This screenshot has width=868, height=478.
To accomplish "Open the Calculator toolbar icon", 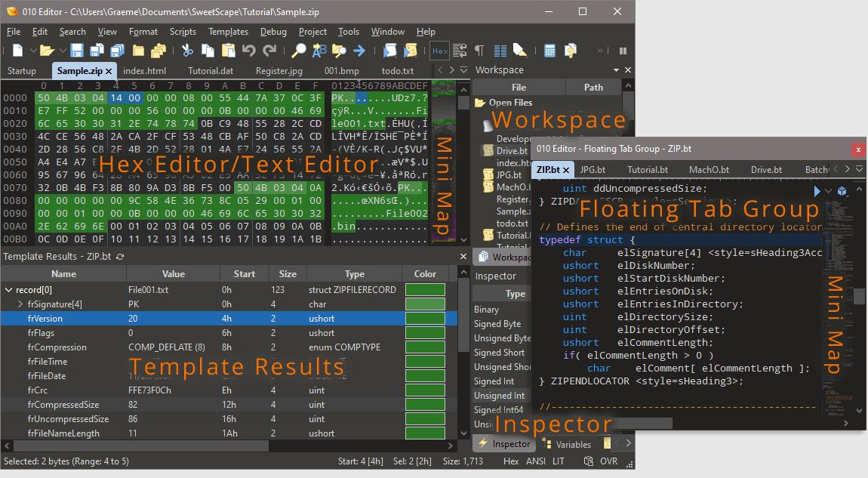I will pos(550,51).
